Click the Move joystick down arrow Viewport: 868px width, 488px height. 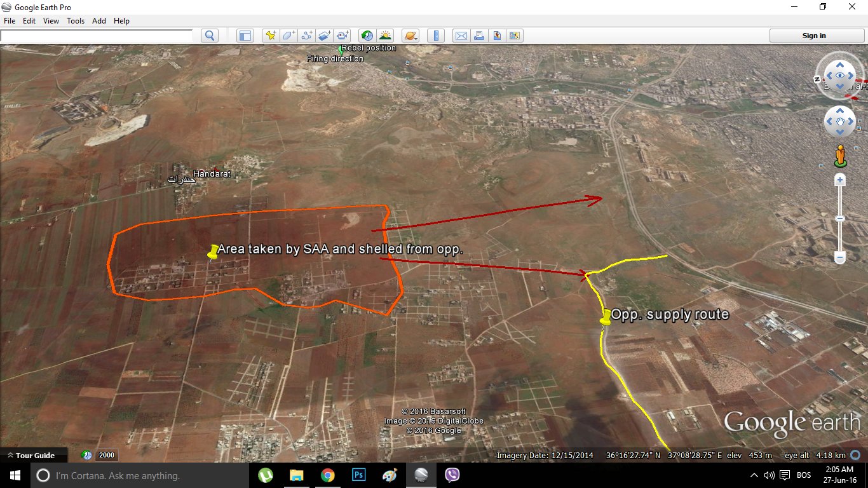pyautogui.click(x=840, y=132)
